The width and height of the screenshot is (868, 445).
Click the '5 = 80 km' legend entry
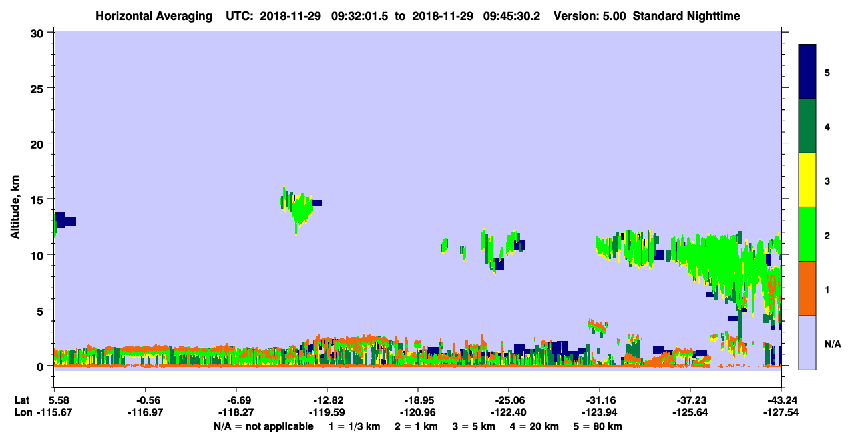click(598, 426)
